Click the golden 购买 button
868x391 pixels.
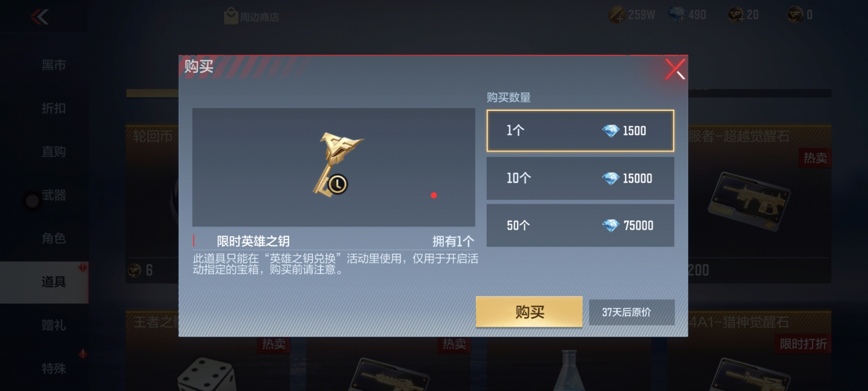529,312
